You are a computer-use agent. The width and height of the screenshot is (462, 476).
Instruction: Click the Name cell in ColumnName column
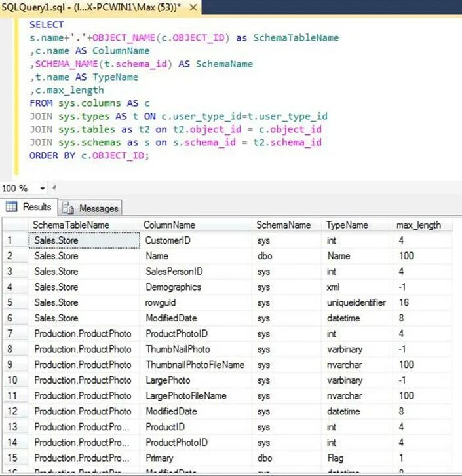[196, 256]
